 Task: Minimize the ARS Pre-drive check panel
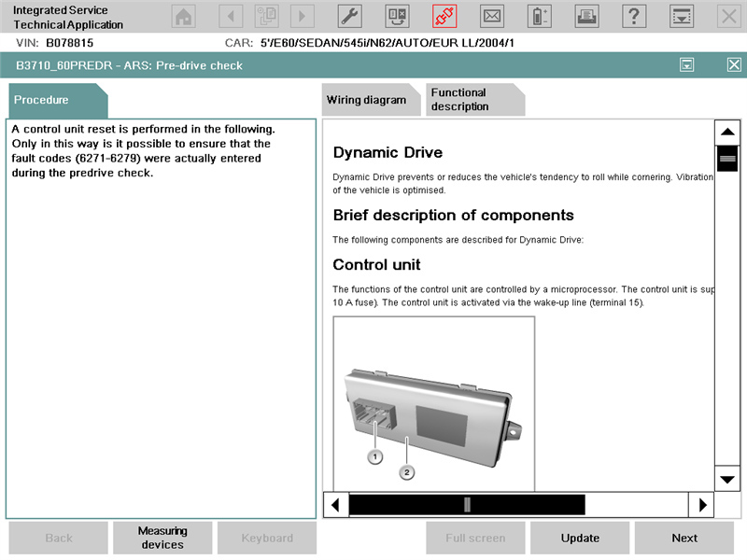pyautogui.click(x=686, y=64)
